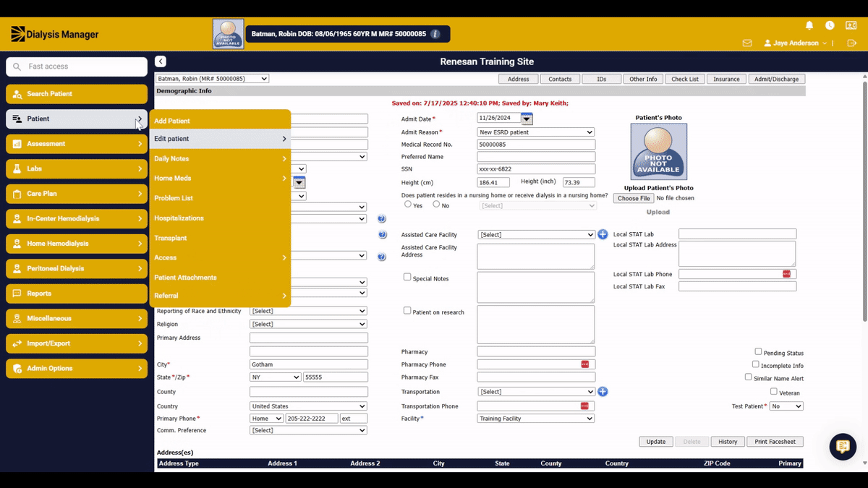This screenshot has height=488, width=868.
Task: Open the State dropdown showing NY
Action: 275,377
